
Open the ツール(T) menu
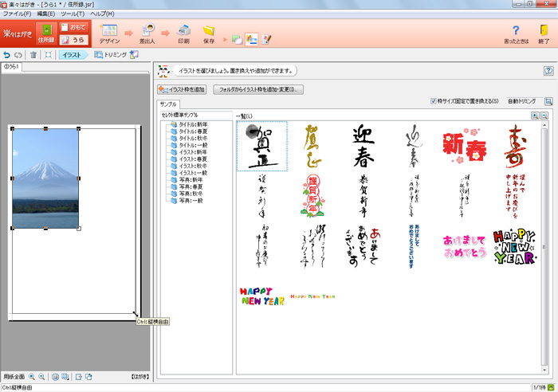(73, 14)
